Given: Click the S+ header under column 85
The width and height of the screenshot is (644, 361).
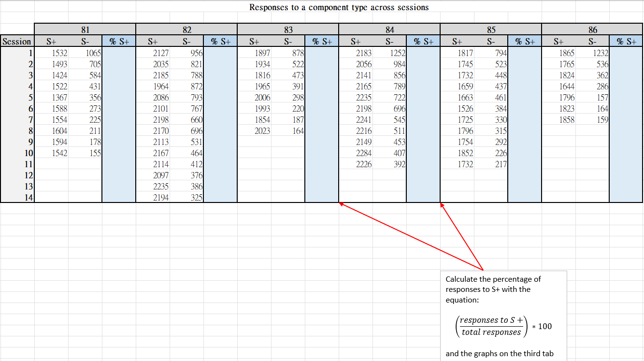Looking at the screenshot, I should tap(458, 42).
